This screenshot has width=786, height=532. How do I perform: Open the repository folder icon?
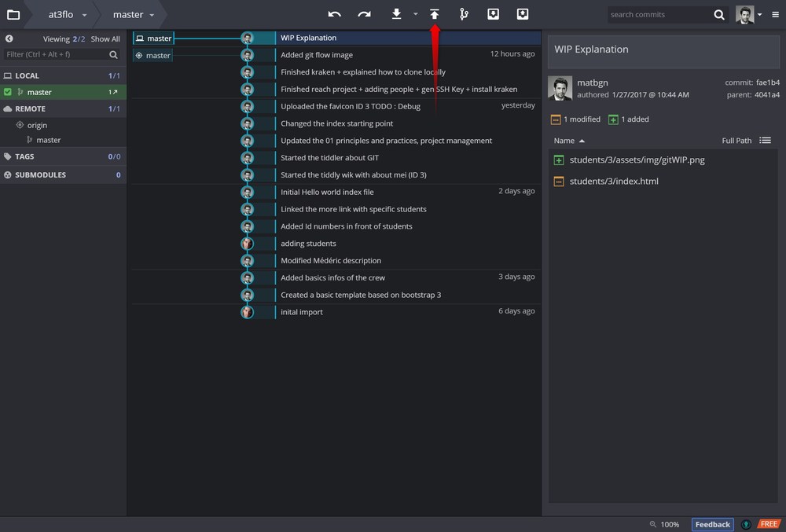[x=13, y=14]
